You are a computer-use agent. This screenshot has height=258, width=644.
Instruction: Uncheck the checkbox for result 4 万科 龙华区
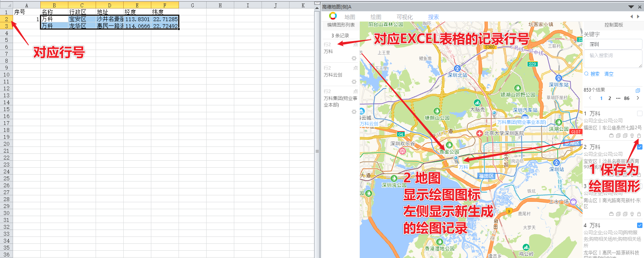click(x=639, y=225)
